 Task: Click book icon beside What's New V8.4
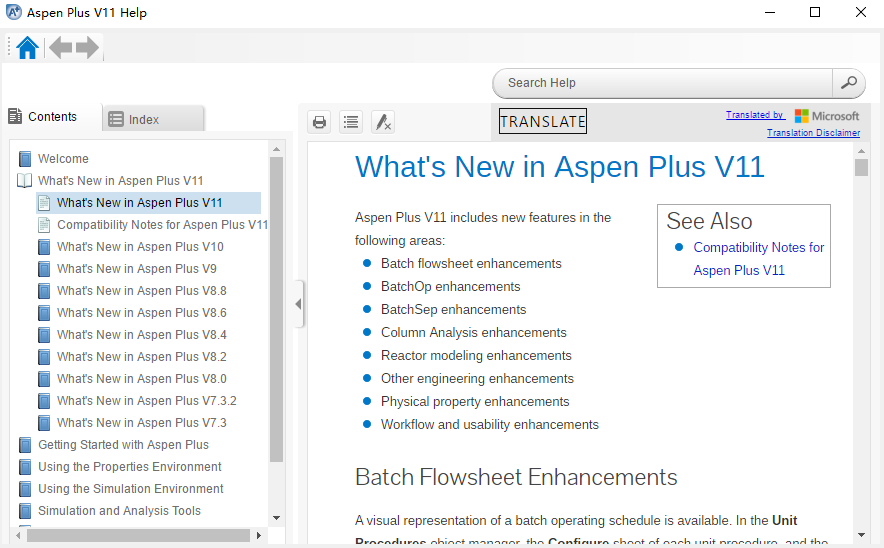(44, 335)
